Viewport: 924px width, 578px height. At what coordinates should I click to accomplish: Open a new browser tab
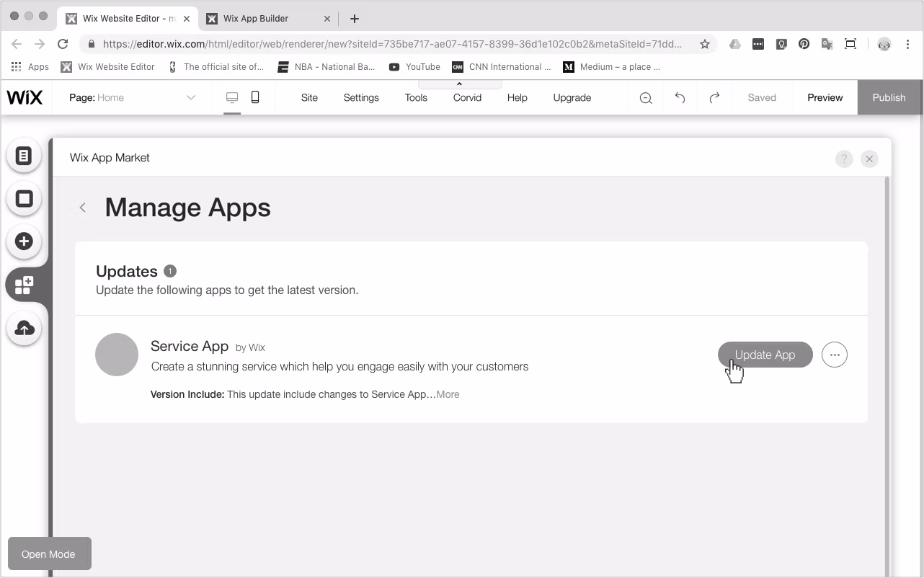[354, 19]
